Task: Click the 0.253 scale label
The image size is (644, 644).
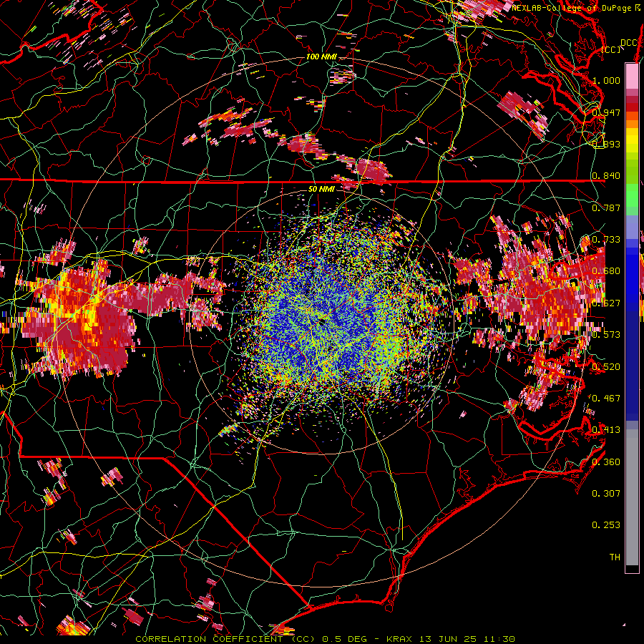Action: click(x=606, y=525)
